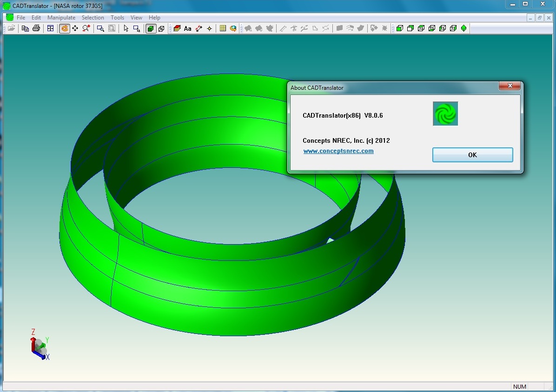Minimize the NASA rotor 37.IGS document window
This screenshot has height=392, width=556.
[x=530, y=18]
